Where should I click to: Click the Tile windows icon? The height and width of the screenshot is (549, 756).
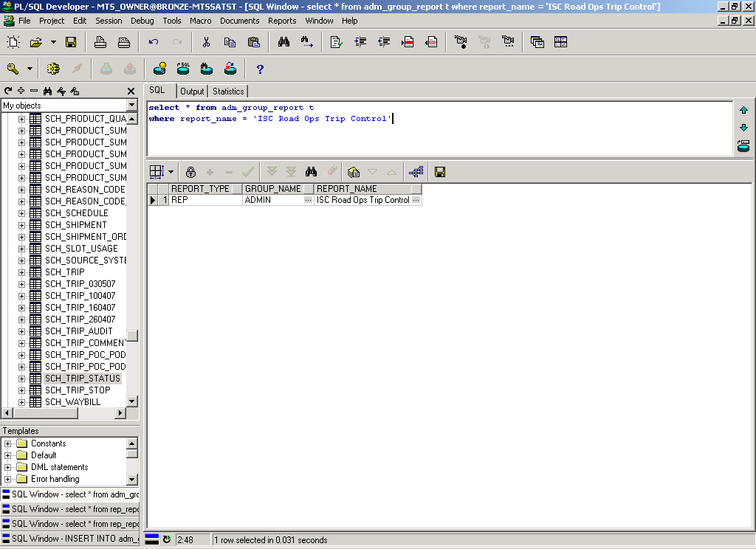561,42
